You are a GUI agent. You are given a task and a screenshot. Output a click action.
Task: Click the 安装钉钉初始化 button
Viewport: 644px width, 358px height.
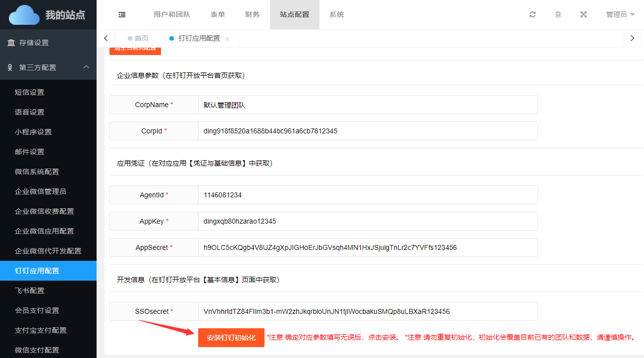click(x=231, y=338)
